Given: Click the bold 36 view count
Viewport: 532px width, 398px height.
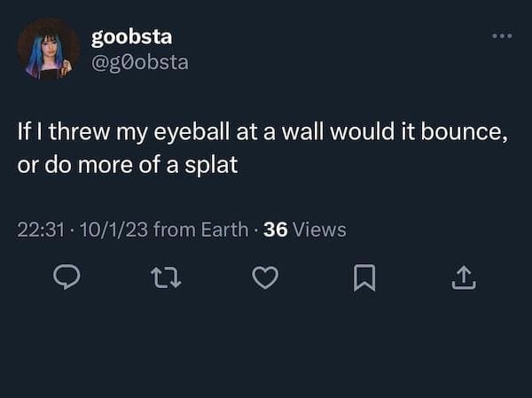Looking at the screenshot, I should click(x=275, y=230).
